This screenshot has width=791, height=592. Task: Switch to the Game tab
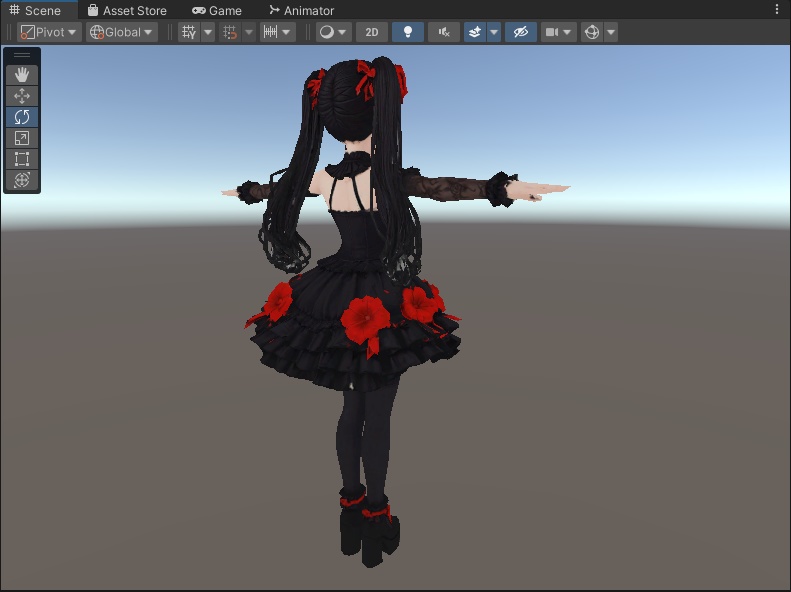(217, 10)
